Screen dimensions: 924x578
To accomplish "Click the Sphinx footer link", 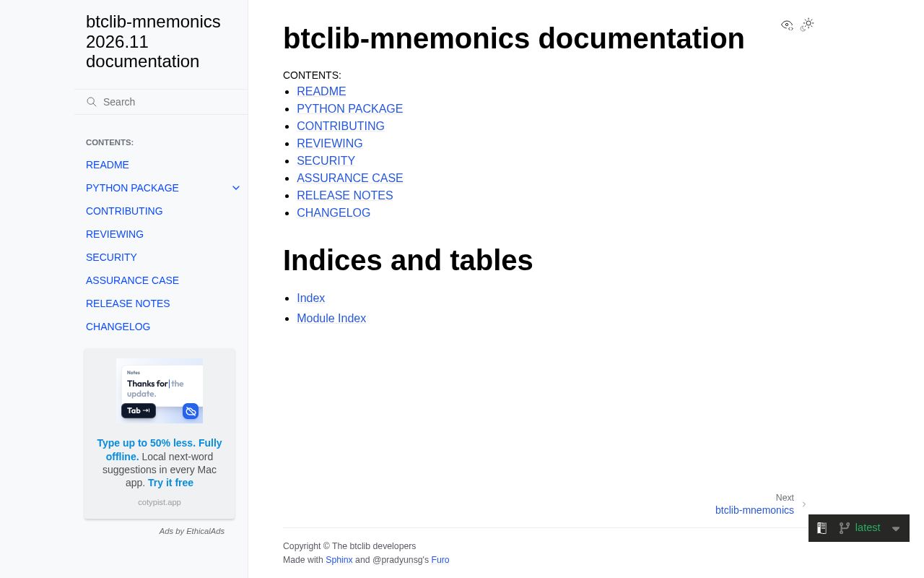I will tap(339, 560).
